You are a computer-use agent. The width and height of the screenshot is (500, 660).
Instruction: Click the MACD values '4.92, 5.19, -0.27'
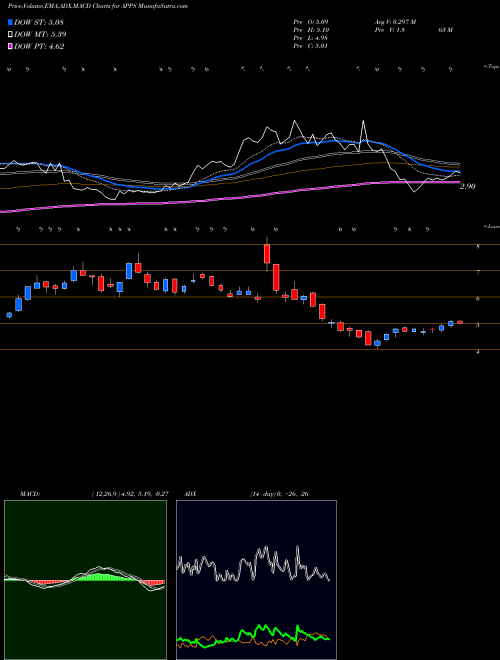[x=144, y=494]
